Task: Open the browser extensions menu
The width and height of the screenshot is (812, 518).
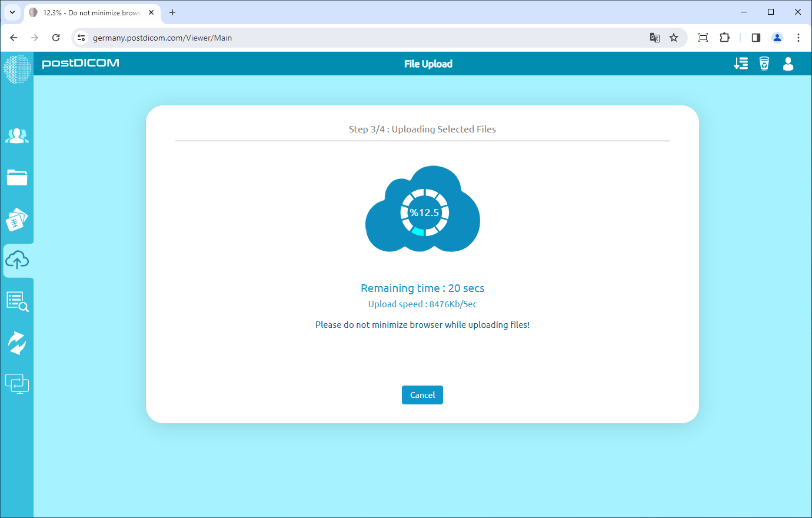Action: pyautogui.click(x=724, y=37)
